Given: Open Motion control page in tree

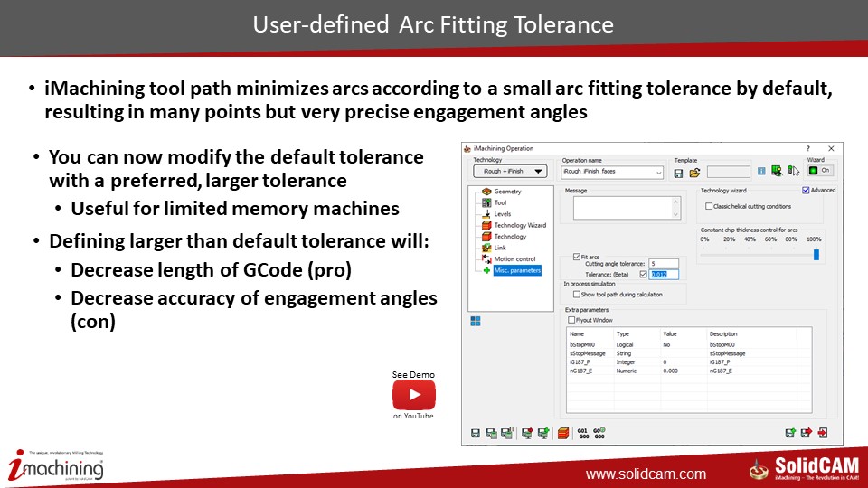Looking at the screenshot, I should 514,258.
